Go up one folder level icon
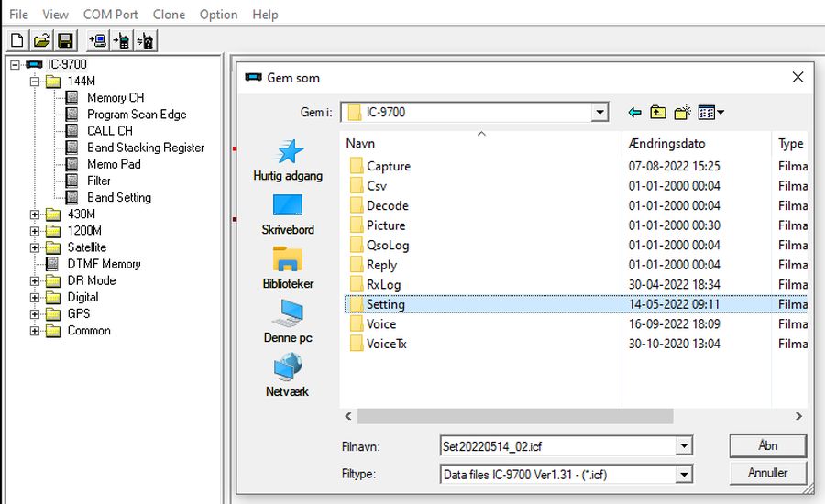The width and height of the screenshot is (825, 504). 657,112
